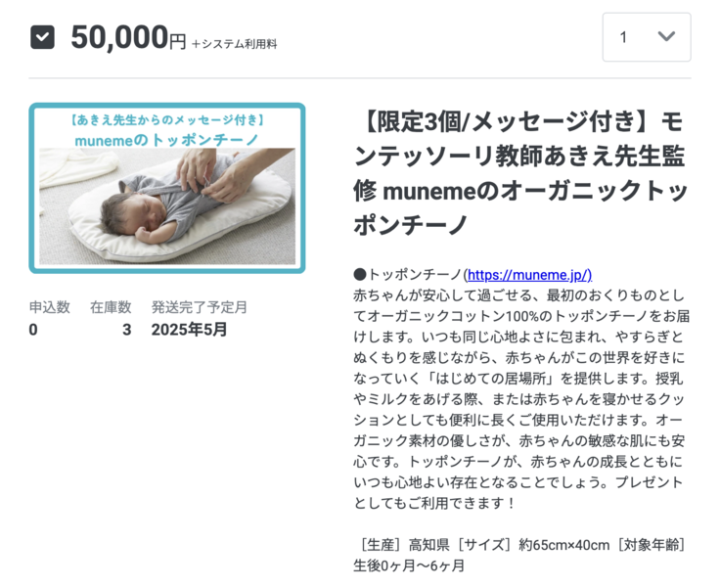Click the toppuncino product thumbnail image
The image size is (720, 588).
coord(167,187)
